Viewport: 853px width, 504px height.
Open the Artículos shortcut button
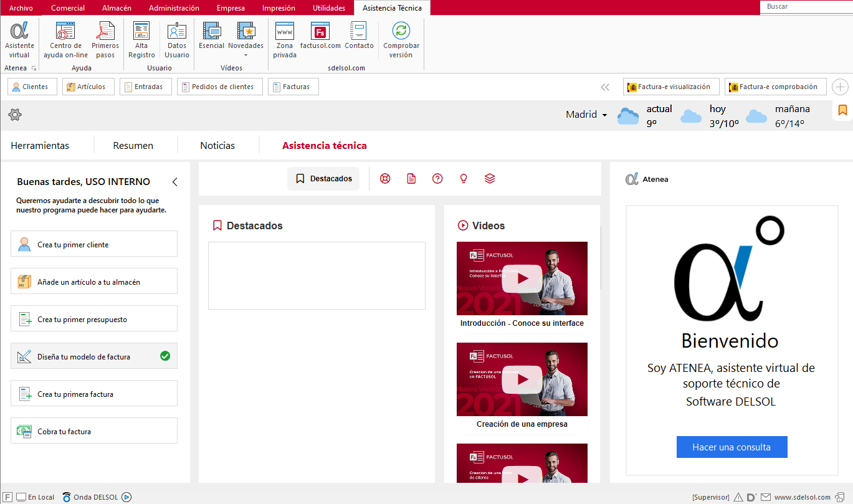tap(88, 87)
